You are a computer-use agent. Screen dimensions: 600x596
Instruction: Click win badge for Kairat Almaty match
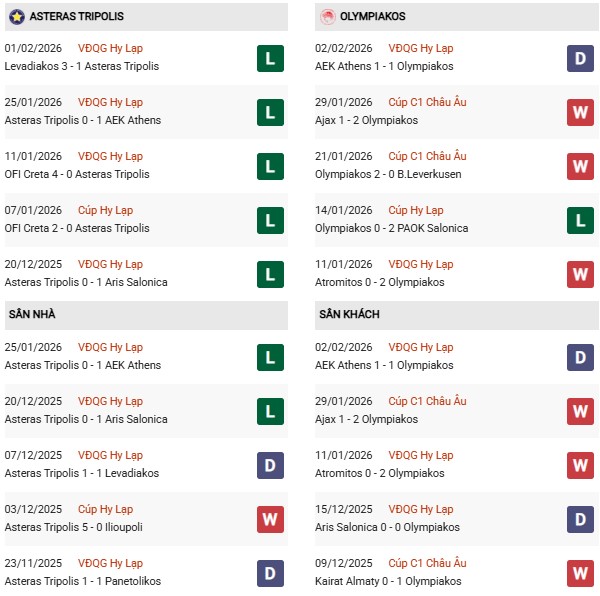[x=580, y=573]
